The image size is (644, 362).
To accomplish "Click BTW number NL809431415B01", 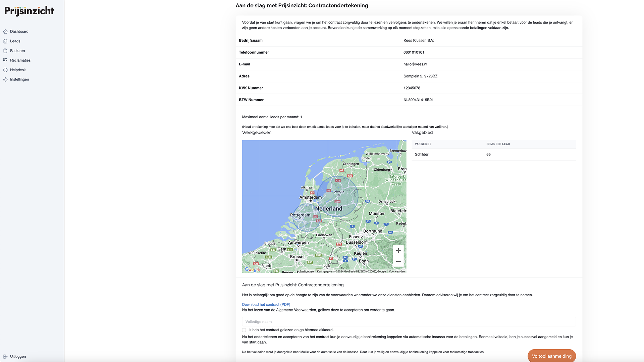I will pos(418,100).
